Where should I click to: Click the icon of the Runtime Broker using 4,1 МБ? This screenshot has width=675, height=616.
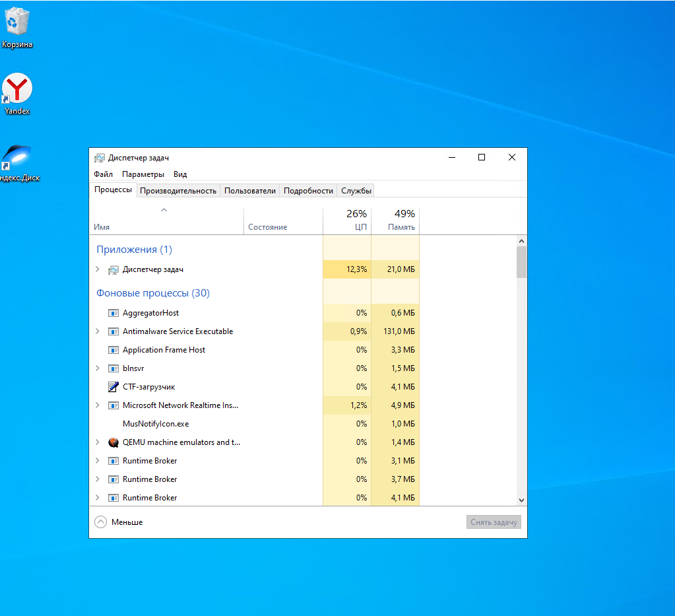coord(113,498)
